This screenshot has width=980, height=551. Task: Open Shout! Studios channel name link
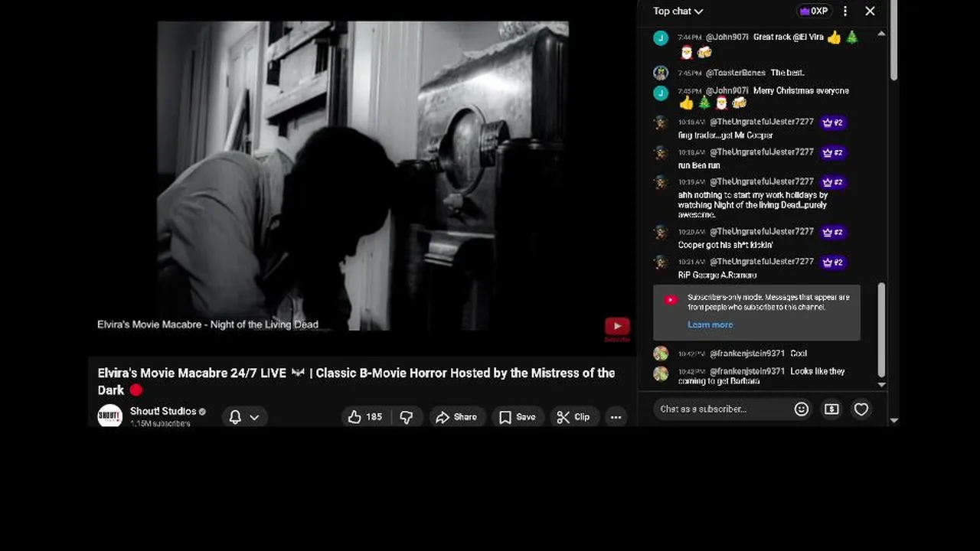pyautogui.click(x=163, y=411)
